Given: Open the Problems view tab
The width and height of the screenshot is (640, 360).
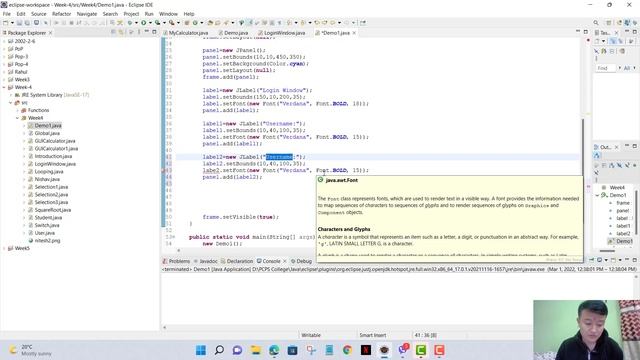Looking at the screenshot, I should click(176, 261).
